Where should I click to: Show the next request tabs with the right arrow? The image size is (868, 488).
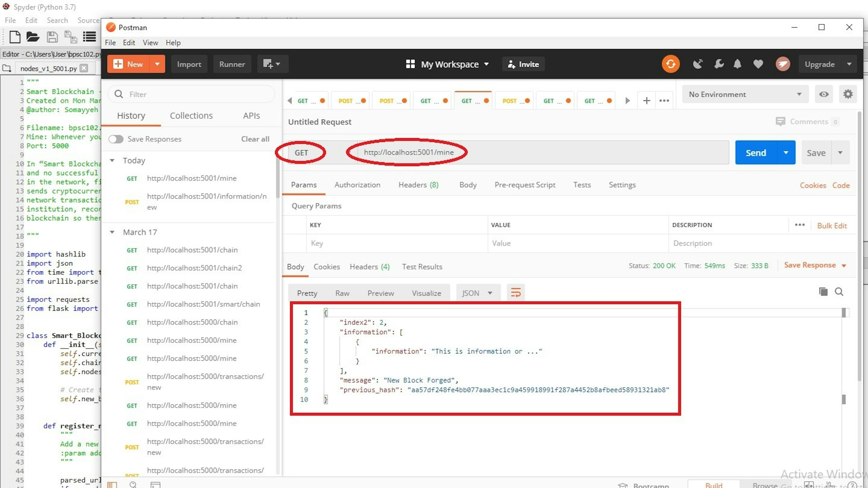point(627,100)
